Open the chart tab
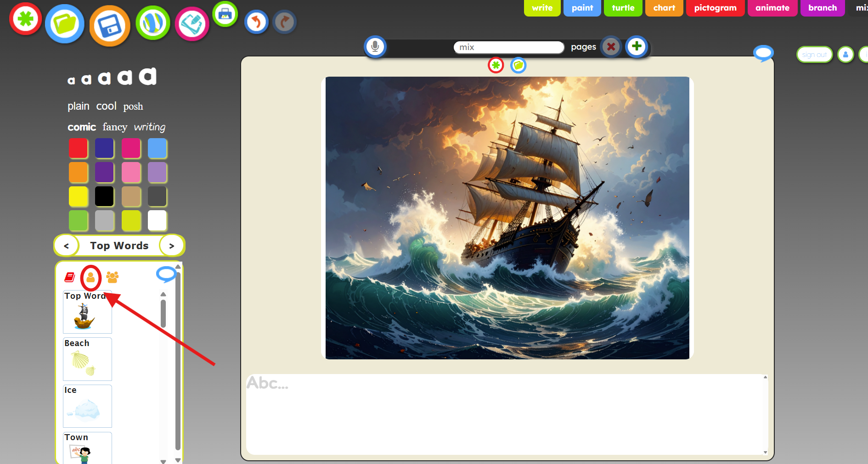The width and height of the screenshot is (868, 464). click(664, 8)
